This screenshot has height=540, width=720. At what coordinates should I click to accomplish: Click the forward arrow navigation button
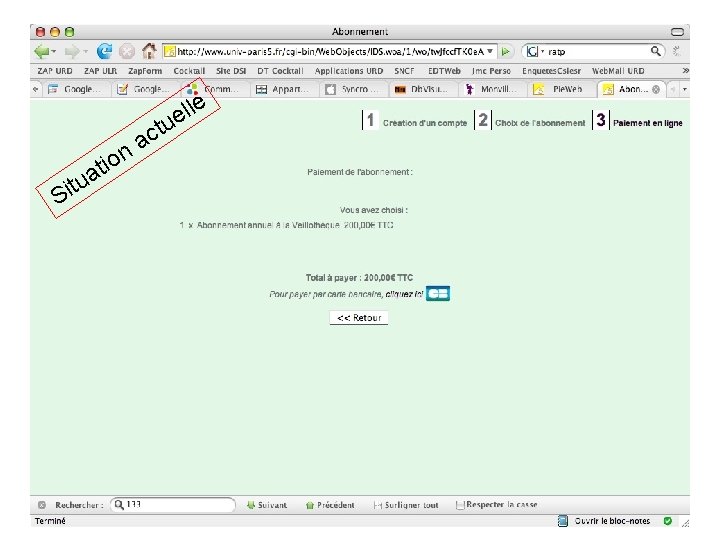pos(72,51)
